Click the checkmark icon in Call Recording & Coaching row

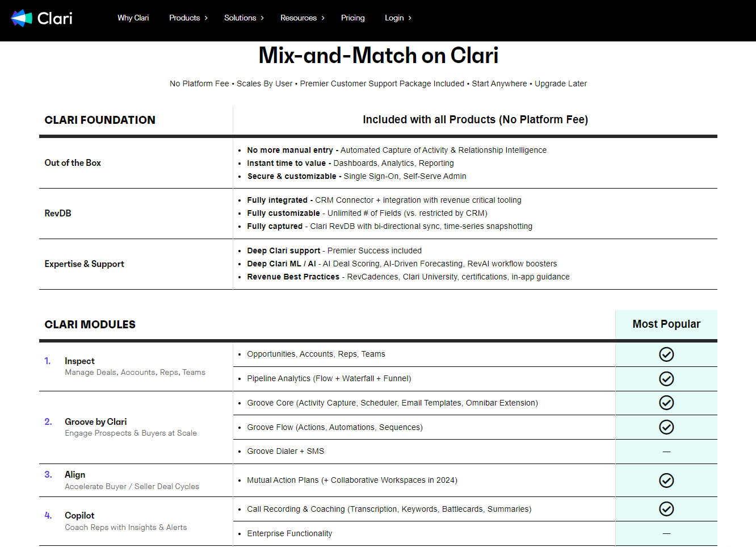666,509
